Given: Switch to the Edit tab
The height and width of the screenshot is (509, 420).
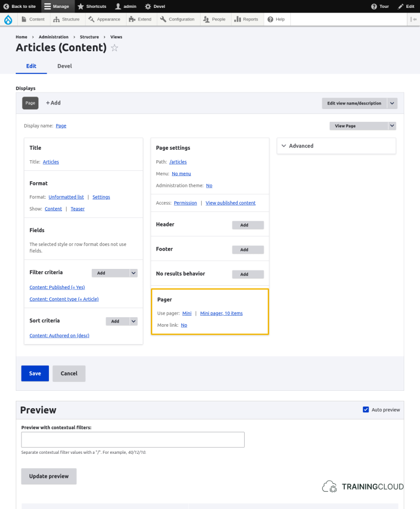Looking at the screenshot, I should (x=31, y=66).
